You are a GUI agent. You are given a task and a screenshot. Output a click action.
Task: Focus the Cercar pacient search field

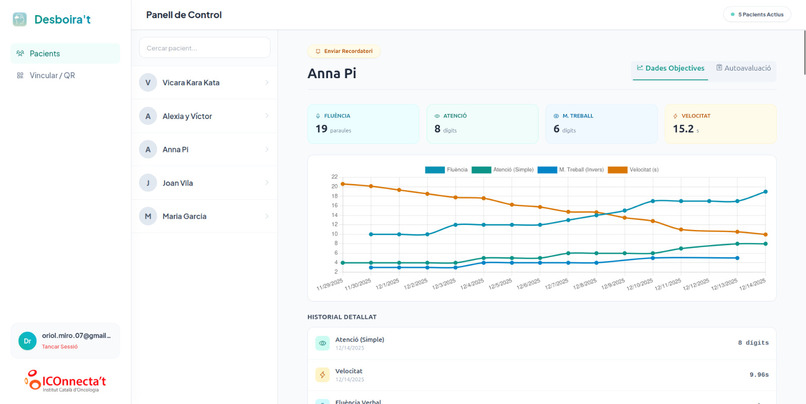point(205,48)
